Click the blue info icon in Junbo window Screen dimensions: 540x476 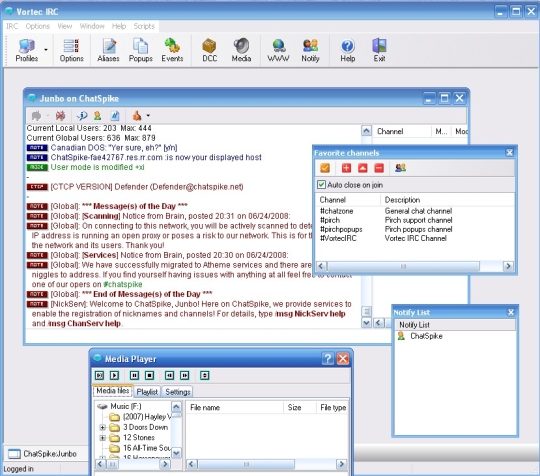pos(82,116)
